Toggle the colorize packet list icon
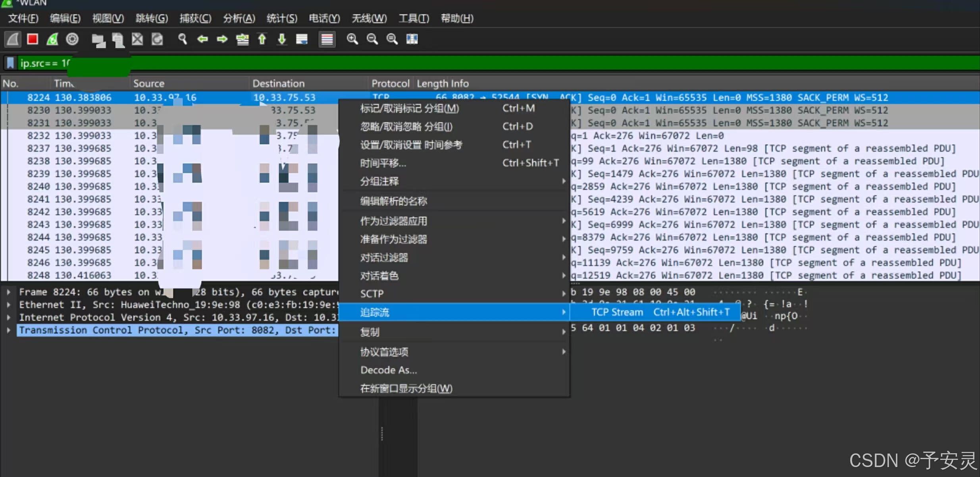This screenshot has height=477, width=980. 327,39
